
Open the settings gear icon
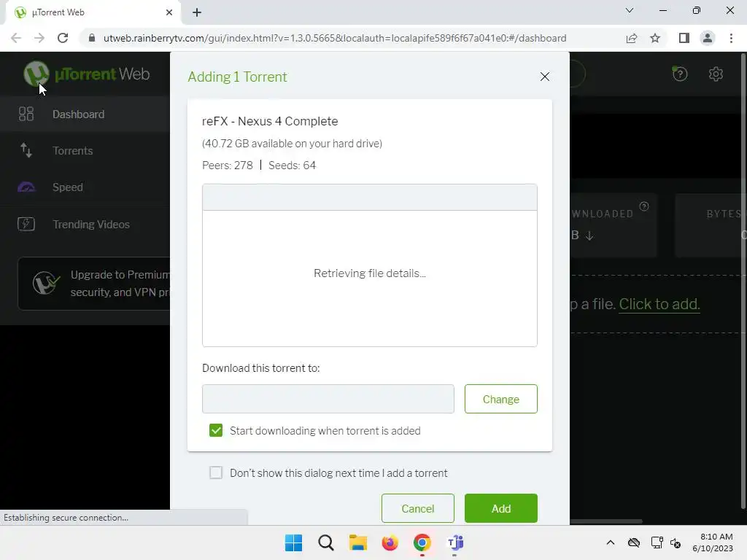716,74
